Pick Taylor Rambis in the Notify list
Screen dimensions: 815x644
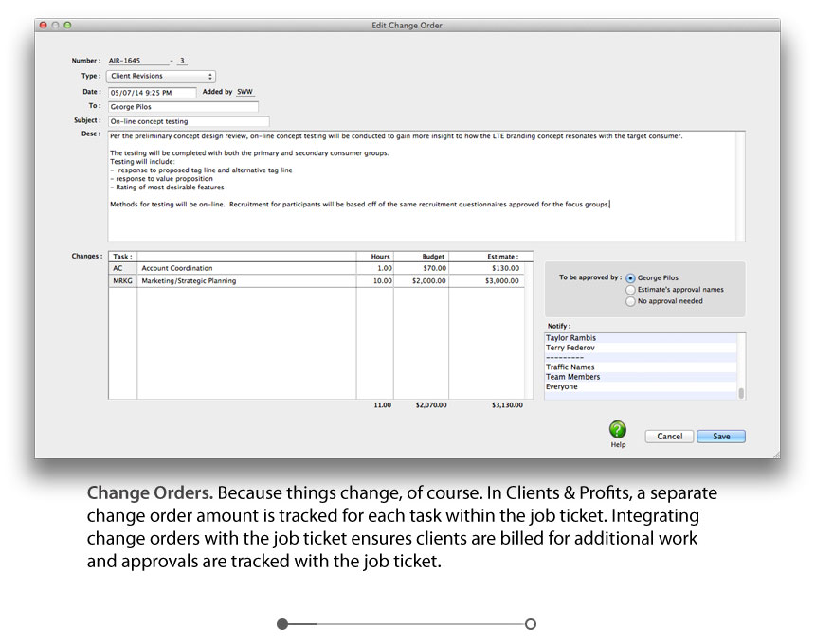click(x=570, y=338)
